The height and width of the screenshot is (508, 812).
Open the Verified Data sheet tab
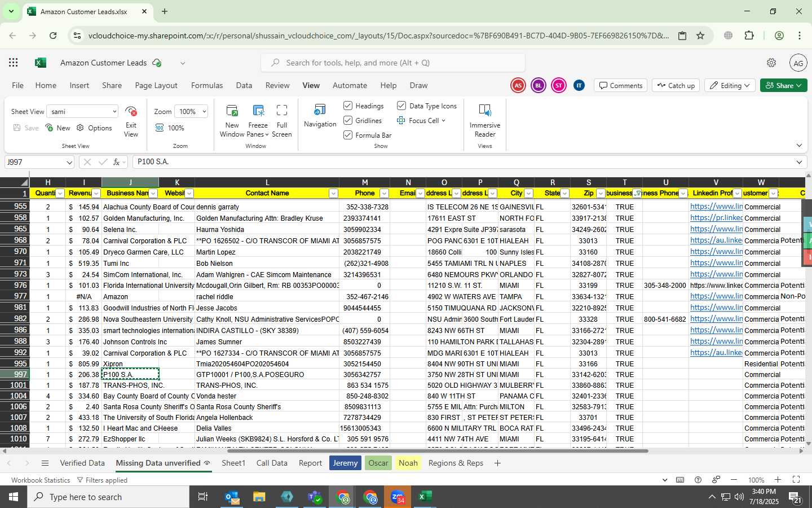(x=82, y=463)
